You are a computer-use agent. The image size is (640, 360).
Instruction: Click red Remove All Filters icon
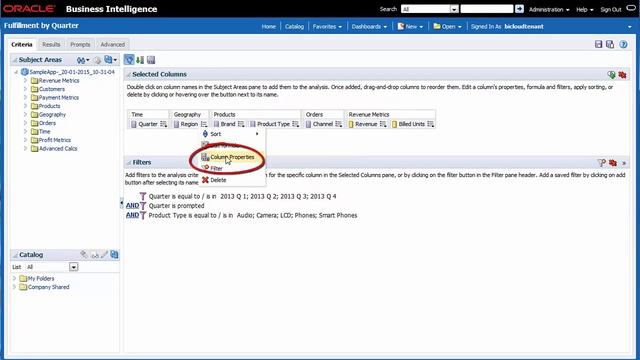[x=613, y=162]
